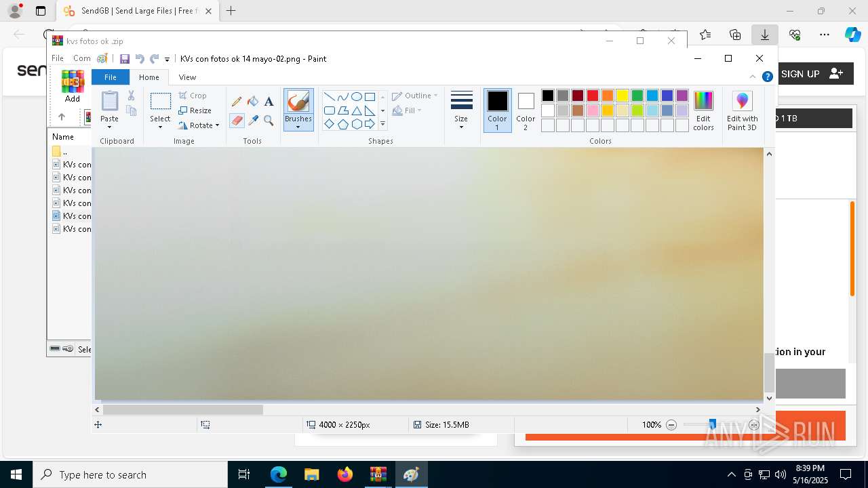
Task: Click the rectangular selection Select button
Action: [x=160, y=102]
